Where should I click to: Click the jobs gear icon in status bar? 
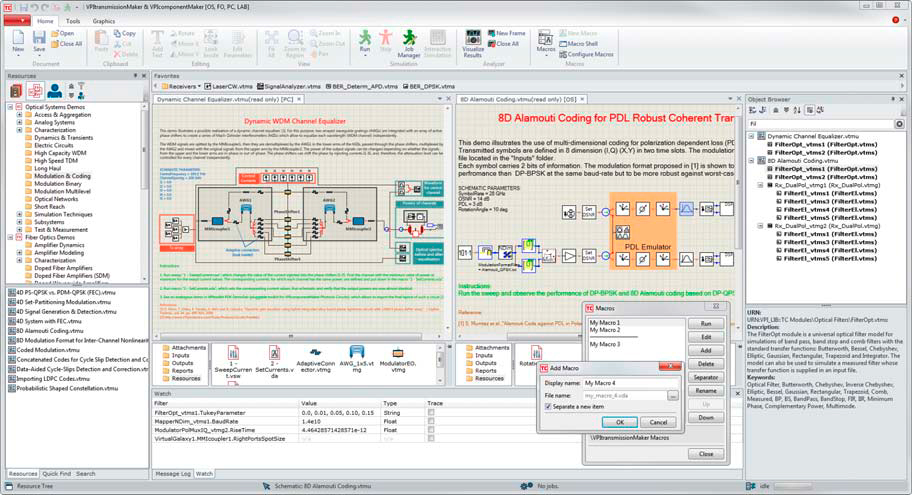(526, 486)
